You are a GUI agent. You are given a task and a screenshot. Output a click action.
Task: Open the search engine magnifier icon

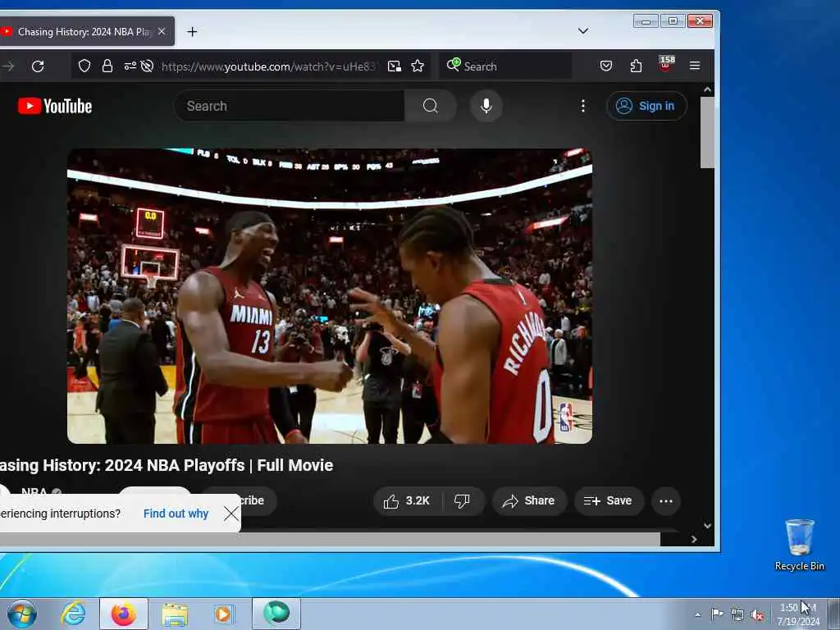pyautogui.click(x=453, y=66)
